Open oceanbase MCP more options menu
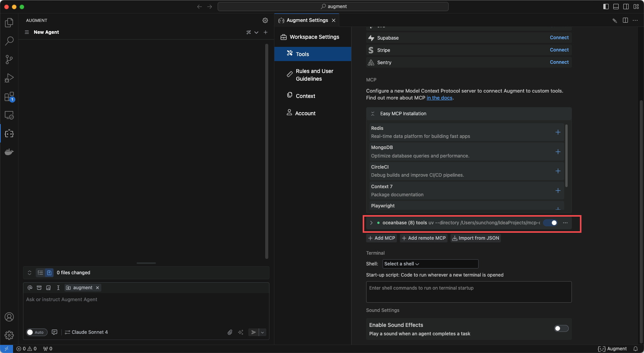This screenshot has height=353, width=644. (x=565, y=223)
